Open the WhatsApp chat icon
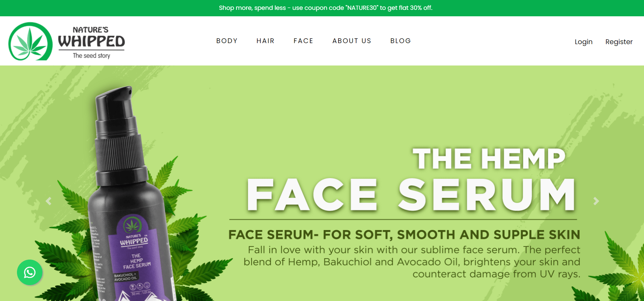This screenshot has width=644, height=301. (30, 272)
